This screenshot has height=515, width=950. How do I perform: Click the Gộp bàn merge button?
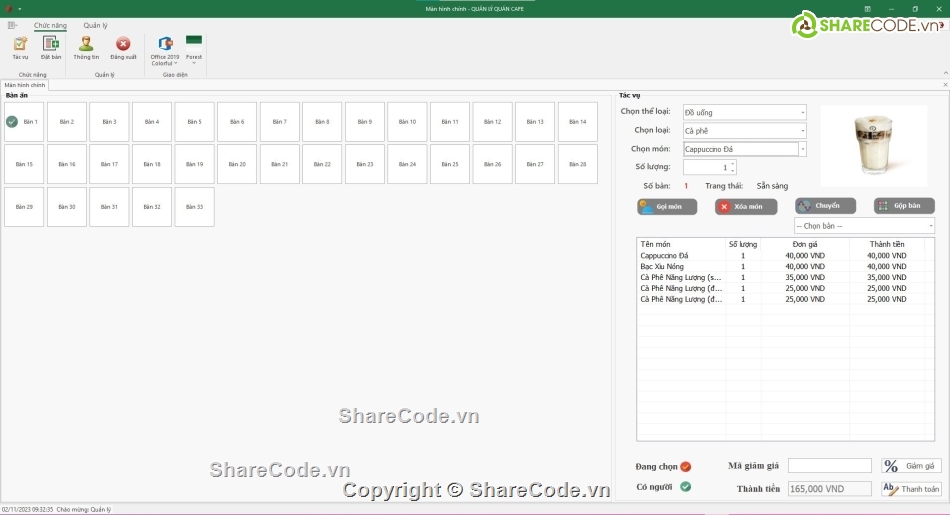(x=904, y=206)
